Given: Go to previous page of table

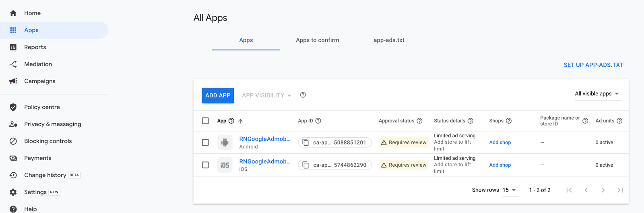Looking at the screenshot, I should coord(586,190).
